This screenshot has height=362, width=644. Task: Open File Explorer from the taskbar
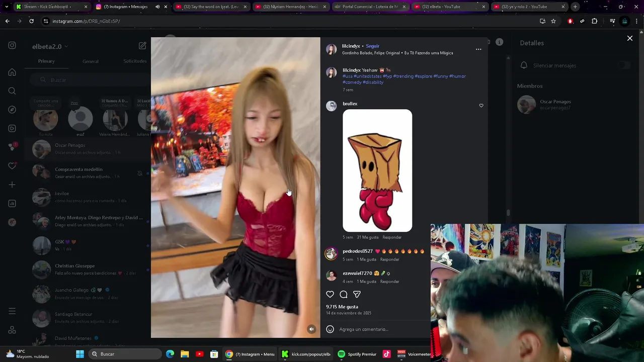tap(185, 354)
